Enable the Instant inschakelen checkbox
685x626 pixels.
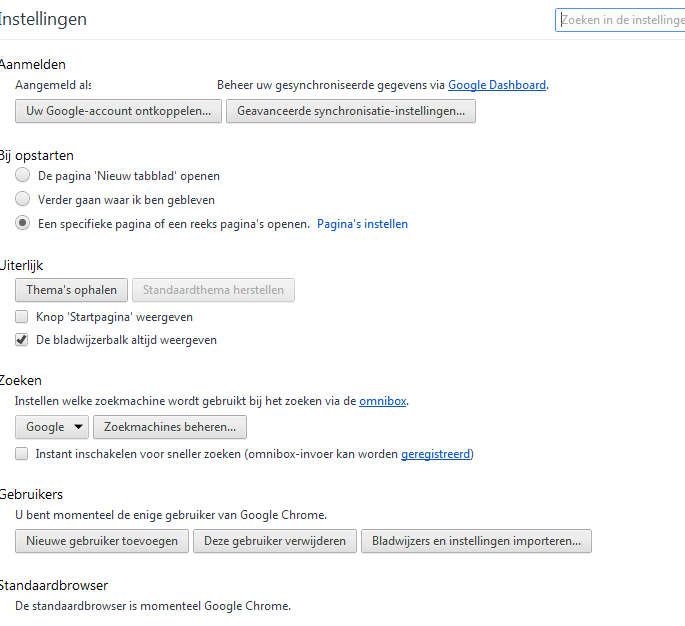[21, 453]
